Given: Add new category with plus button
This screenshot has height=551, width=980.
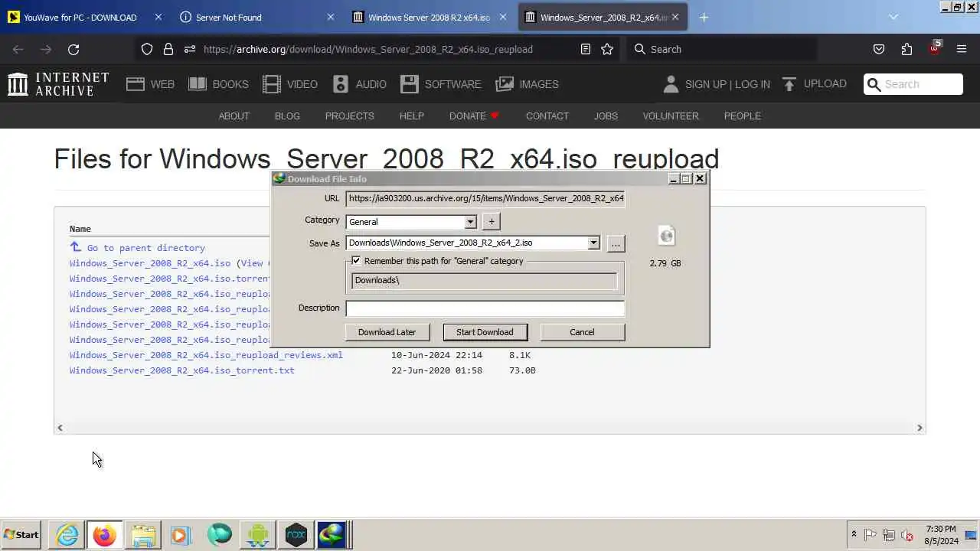Looking at the screenshot, I should (x=492, y=222).
